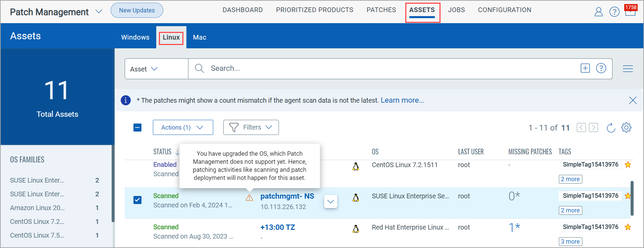Follow the Learn more... link

402,100
